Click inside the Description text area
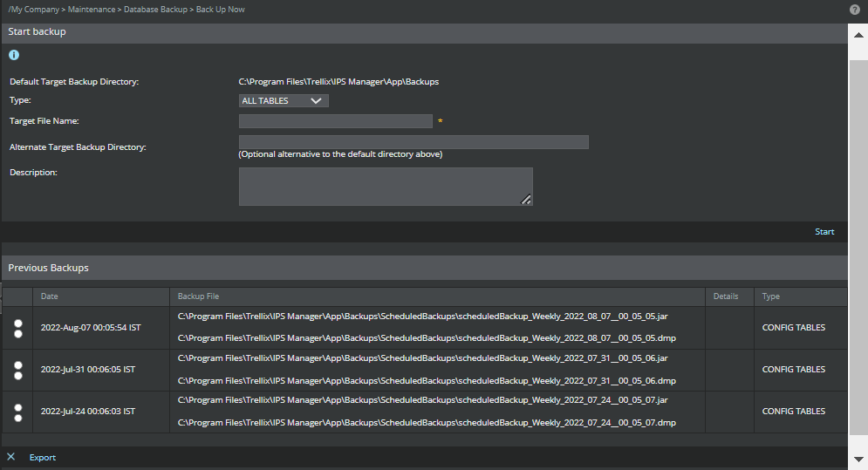This screenshot has height=470, width=868. [x=386, y=187]
